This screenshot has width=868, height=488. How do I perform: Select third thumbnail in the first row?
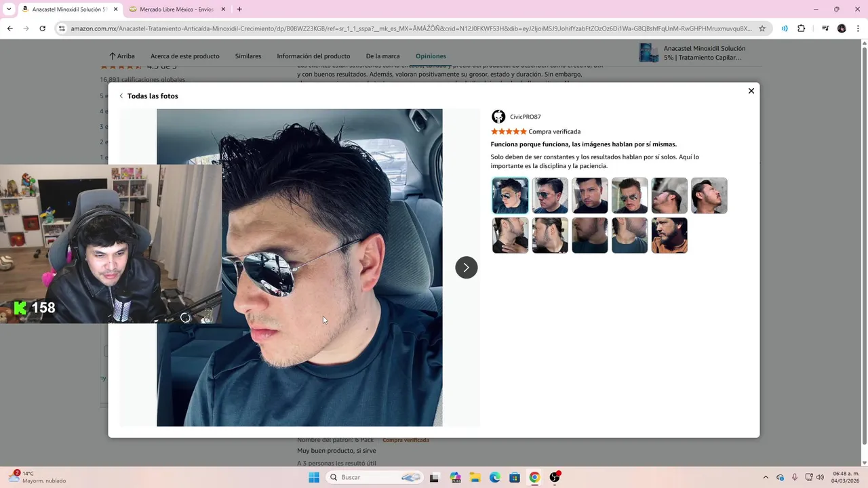590,196
